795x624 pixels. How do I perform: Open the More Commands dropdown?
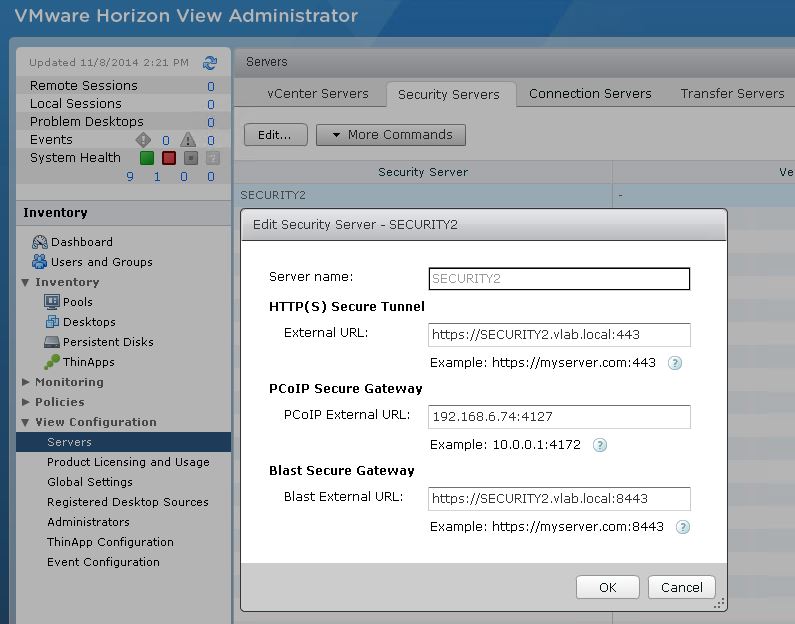391,135
